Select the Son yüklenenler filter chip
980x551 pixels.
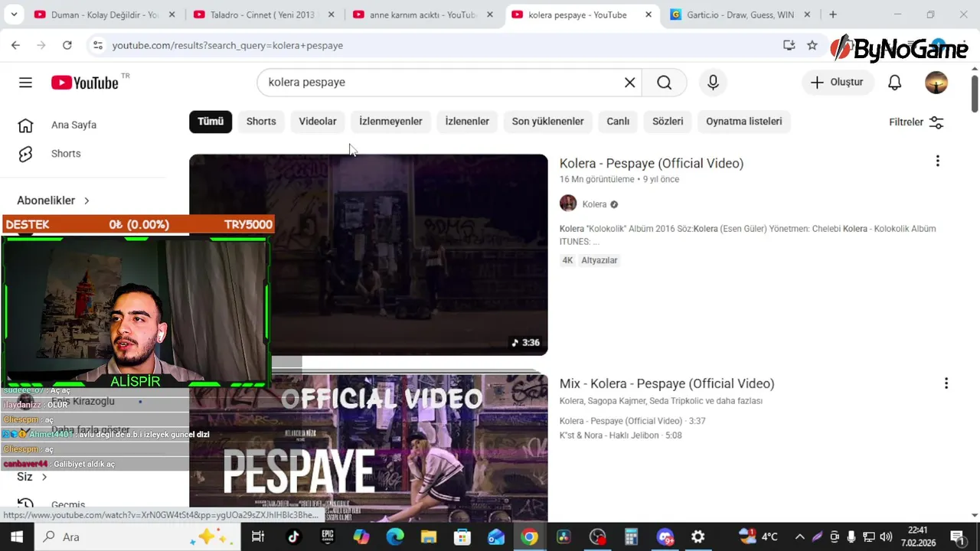[548, 122]
